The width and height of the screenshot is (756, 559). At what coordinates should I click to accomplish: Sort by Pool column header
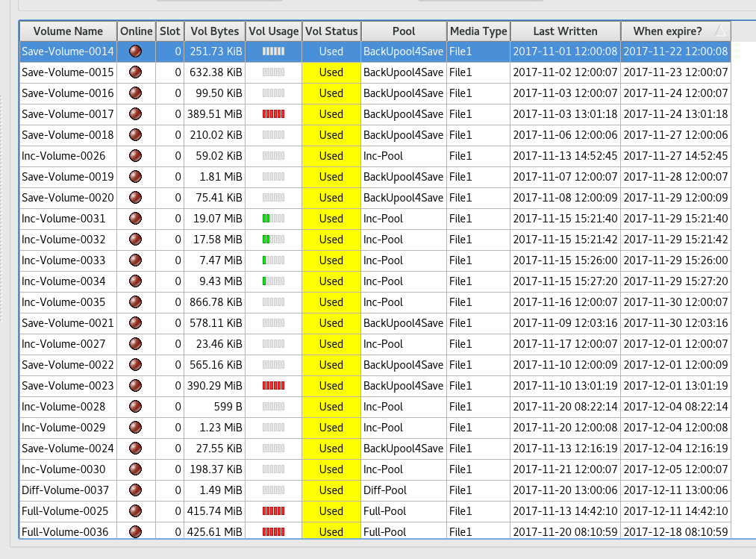click(x=404, y=31)
